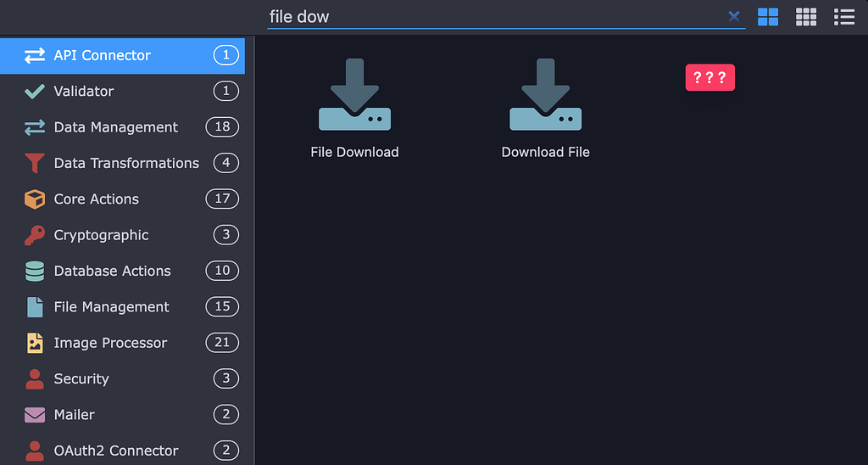Click the Cryptographic key icon
This screenshot has width=868, height=465.
point(34,235)
